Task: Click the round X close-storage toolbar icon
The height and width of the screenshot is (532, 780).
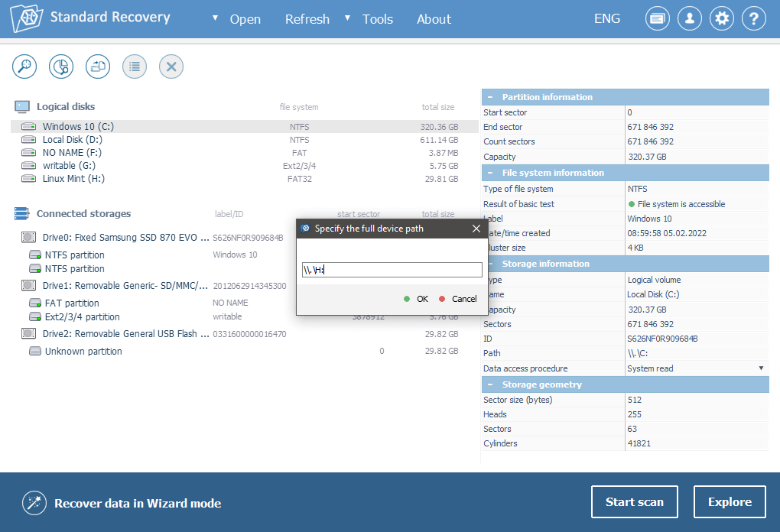Action: coord(171,66)
